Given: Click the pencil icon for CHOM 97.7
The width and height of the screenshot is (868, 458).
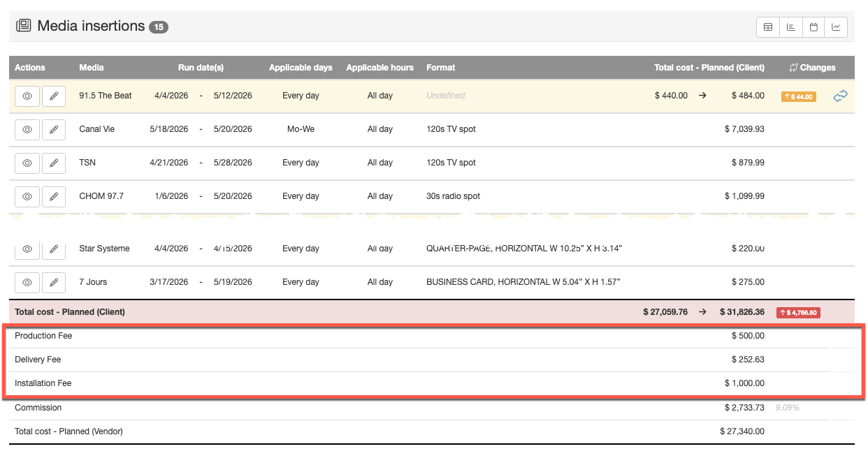Looking at the screenshot, I should [x=54, y=196].
